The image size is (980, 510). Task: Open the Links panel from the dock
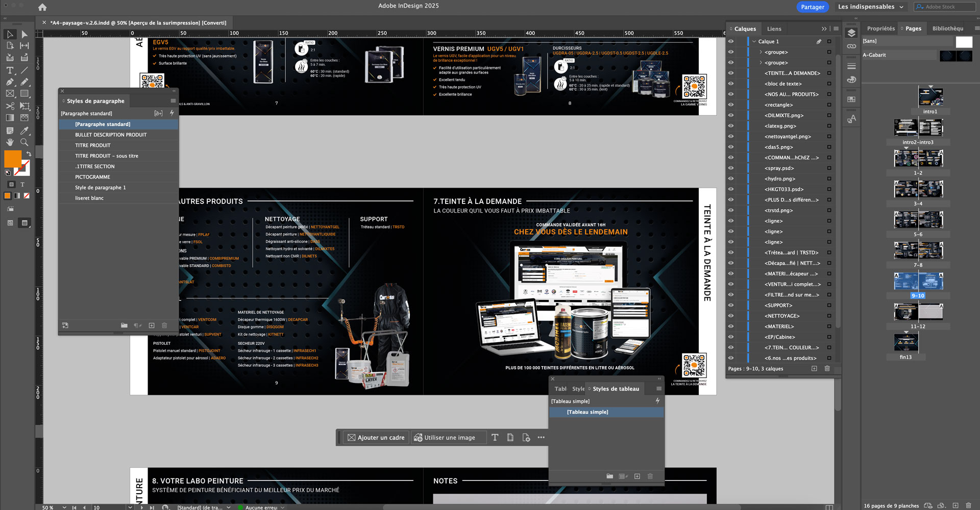pos(851,46)
